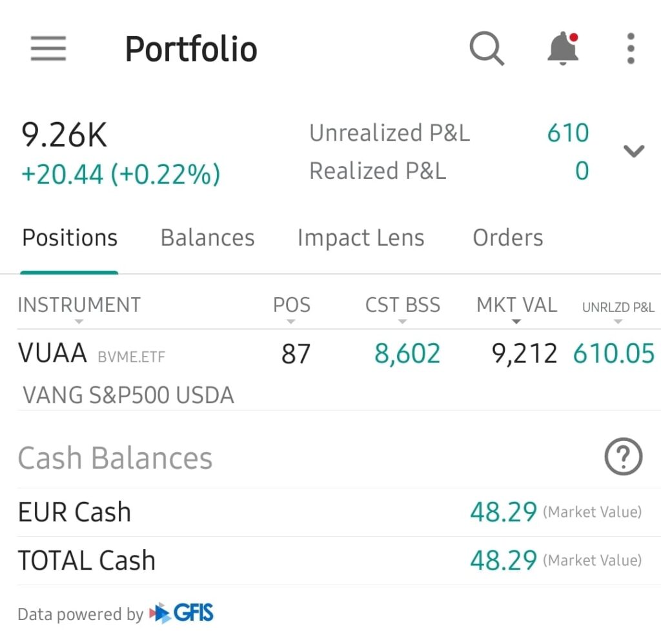Open notifications bell icon
Viewport: 661px width, 644px height.
[562, 48]
